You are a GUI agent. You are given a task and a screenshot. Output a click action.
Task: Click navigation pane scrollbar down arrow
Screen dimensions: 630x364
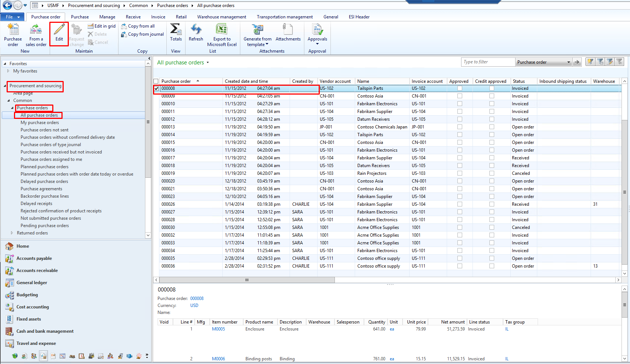pos(148,235)
